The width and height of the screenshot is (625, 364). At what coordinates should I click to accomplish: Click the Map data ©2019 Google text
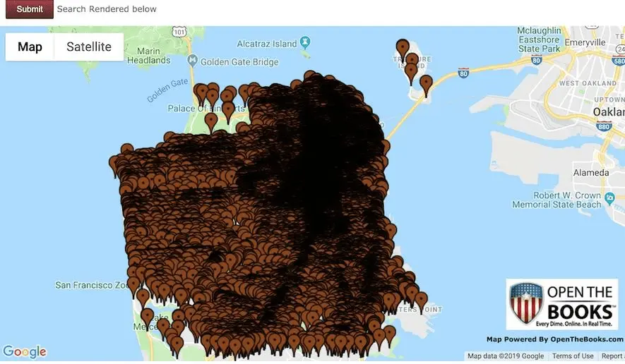point(505,356)
